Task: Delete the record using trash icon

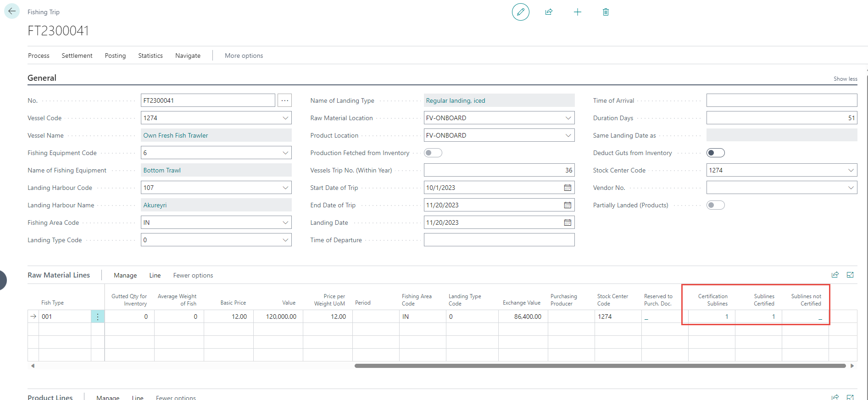Action: (x=606, y=12)
